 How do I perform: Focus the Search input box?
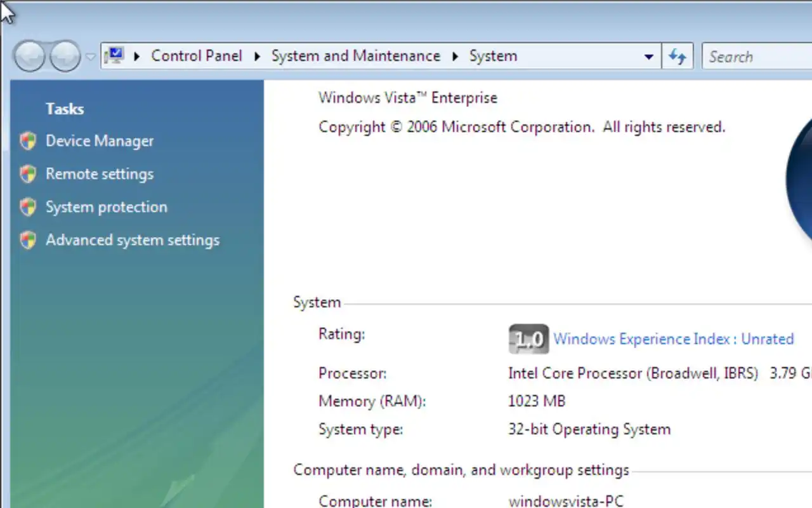pyautogui.click(x=757, y=57)
